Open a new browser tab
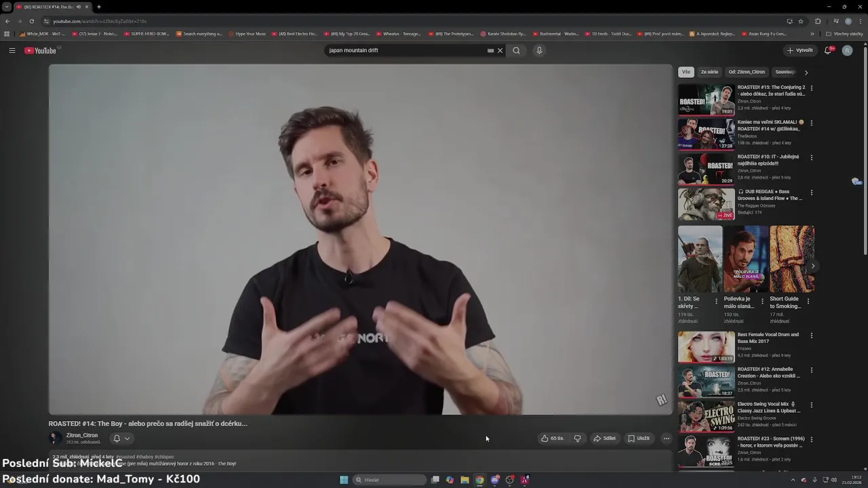The height and width of the screenshot is (488, 868). coord(99,7)
